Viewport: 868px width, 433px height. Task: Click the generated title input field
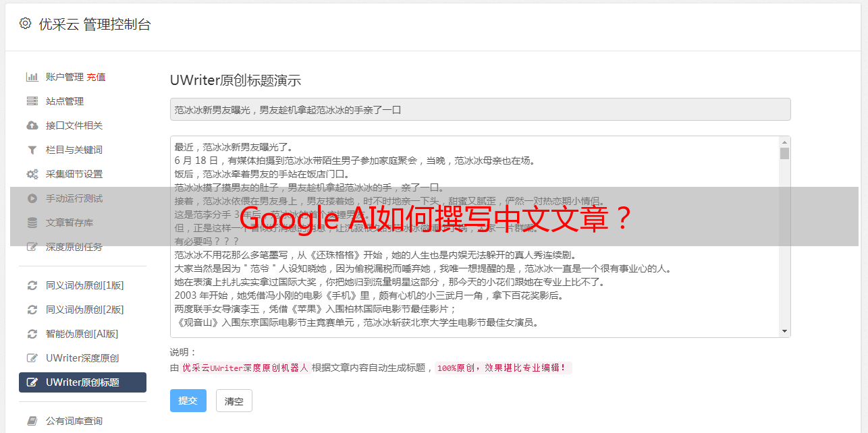click(480, 109)
